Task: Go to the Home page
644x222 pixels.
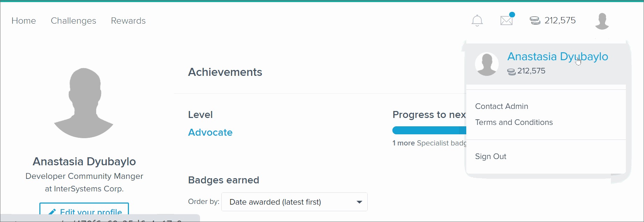Action: [x=24, y=21]
